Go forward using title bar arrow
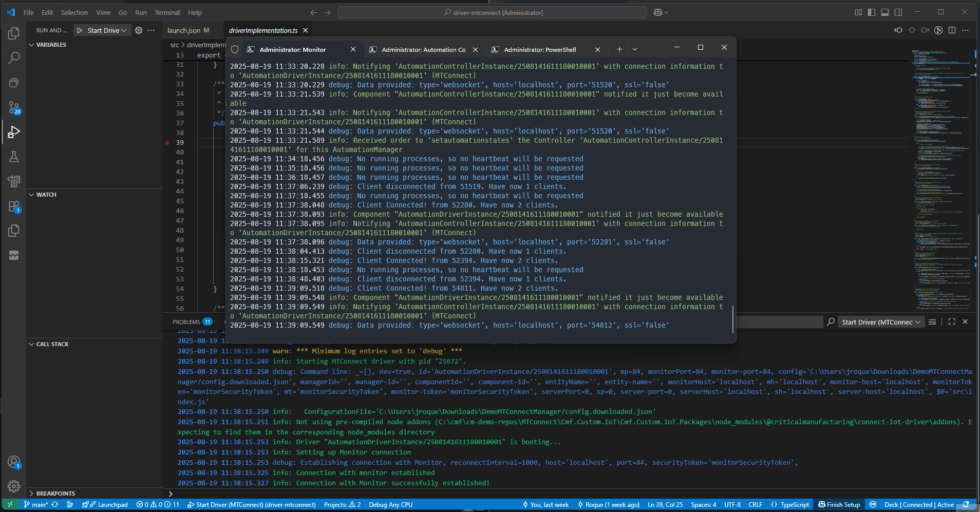Viewport: 980px width, 512px height. (327, 12)
